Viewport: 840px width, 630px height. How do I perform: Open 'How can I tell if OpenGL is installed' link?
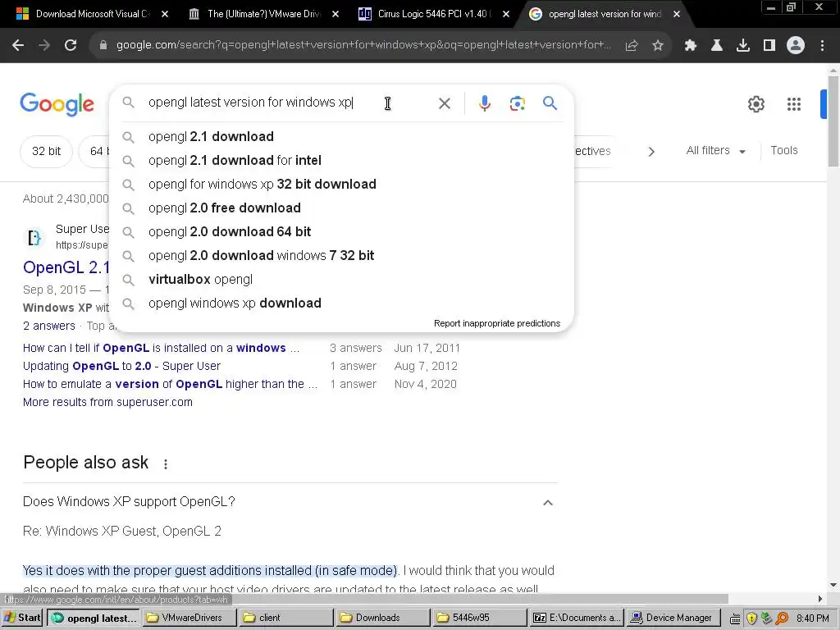click(161, 348)
